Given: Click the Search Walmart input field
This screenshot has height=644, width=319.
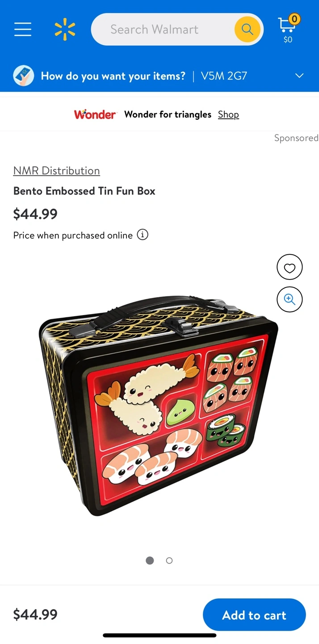Looking at the screenshot, I should tap(163, 30).
